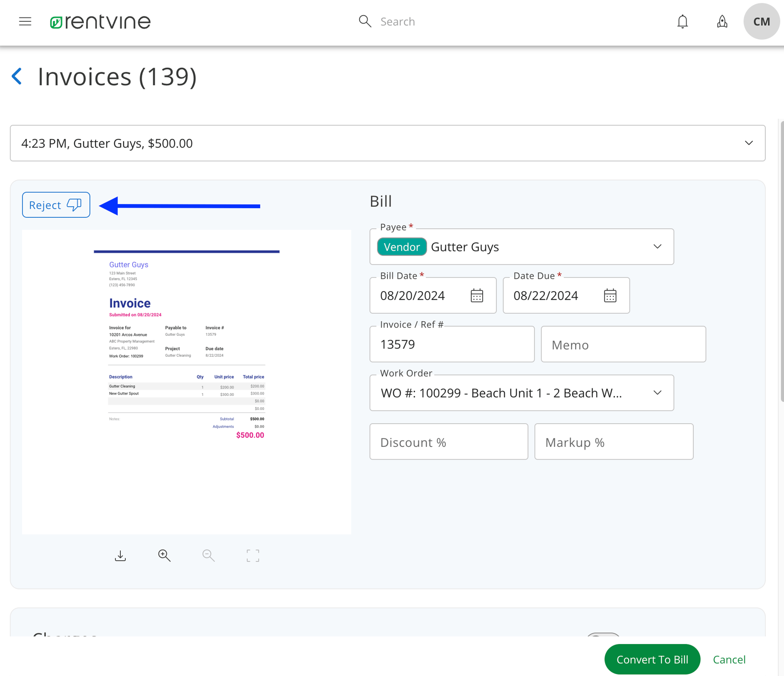View invoice in fullscreen mode
This screenshot has height=676, width=784.
click(x=252, y=555)
